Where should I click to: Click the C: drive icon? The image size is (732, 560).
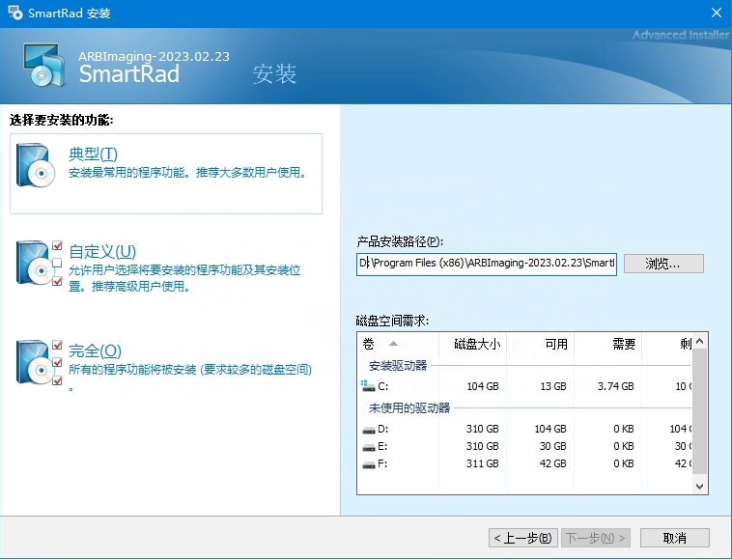[368, 386]
